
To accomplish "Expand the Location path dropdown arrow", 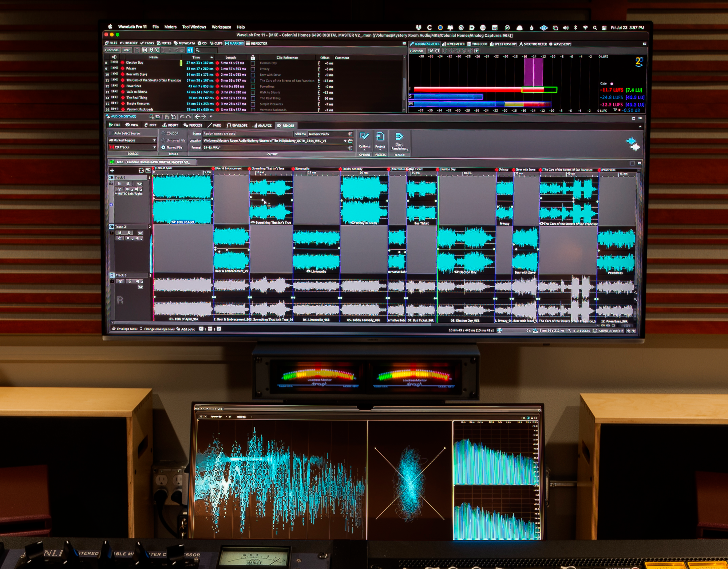I will coord(345,141).
